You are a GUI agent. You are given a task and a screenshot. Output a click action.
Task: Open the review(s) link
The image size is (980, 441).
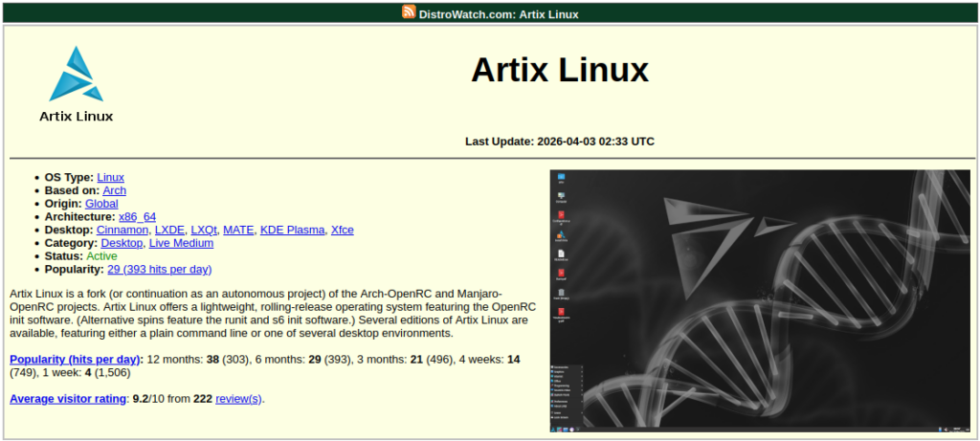click(237, 398)
